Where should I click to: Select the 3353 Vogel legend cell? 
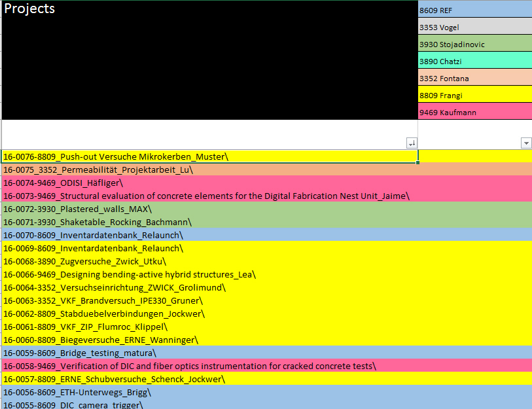point(475,26)
